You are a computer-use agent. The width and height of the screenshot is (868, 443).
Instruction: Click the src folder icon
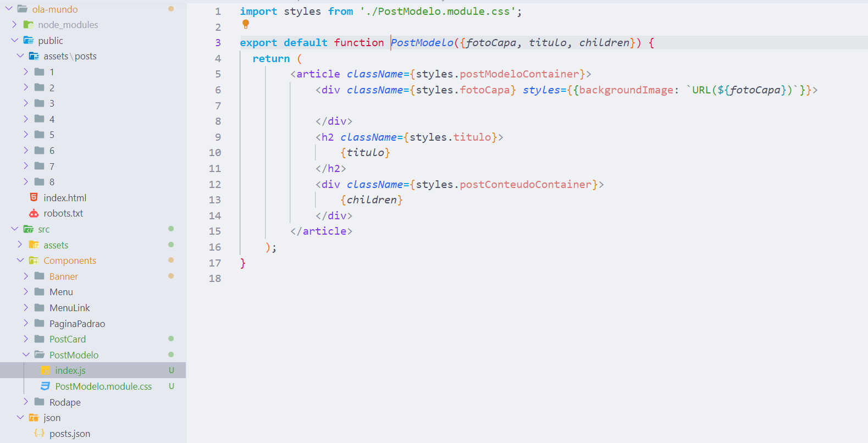pyautogui.click(x=28, y=229)
